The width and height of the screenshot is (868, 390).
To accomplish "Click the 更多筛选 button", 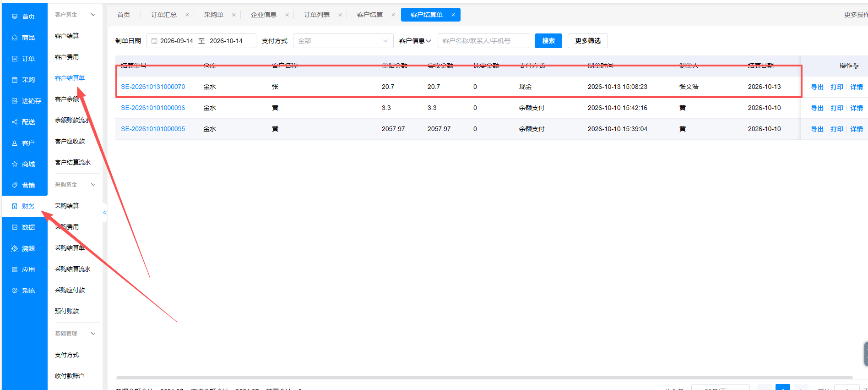I will pos(588,41).
